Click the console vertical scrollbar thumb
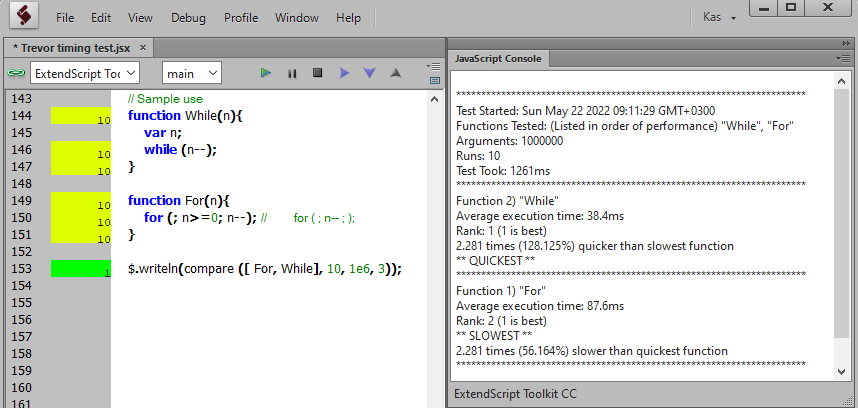The height and width of the screenshot is (408, 858). pos(842,213)
